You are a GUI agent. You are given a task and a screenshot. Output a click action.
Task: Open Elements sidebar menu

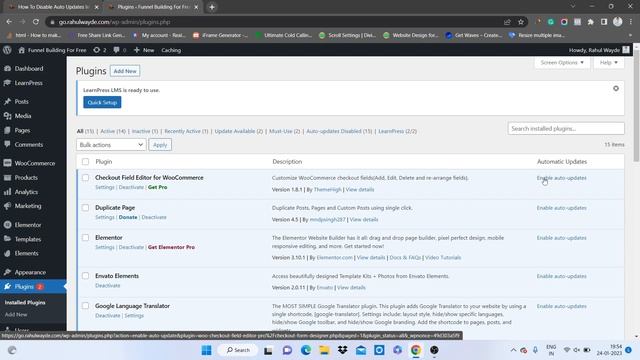click(x=27, y=253)
